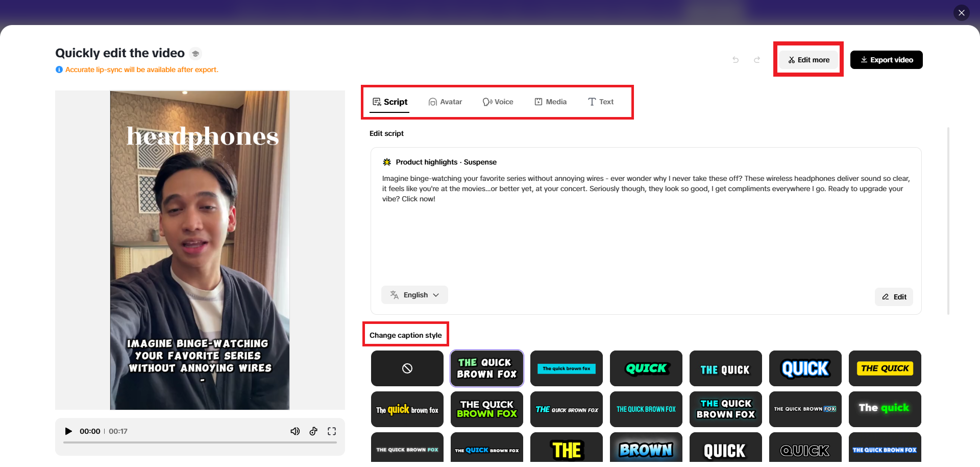
Task: Select the cyan-and-white "THE QUICK" caption style
Action: tap(726, 368)
